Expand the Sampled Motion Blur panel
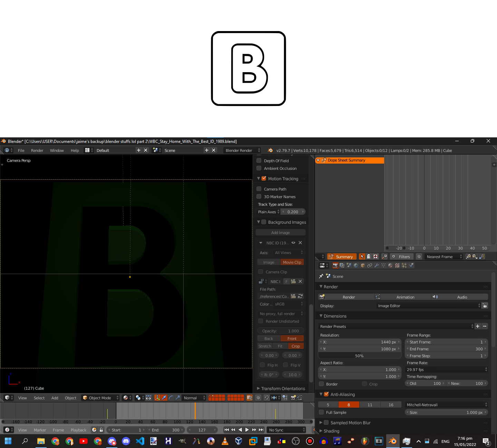 point(321,422)
